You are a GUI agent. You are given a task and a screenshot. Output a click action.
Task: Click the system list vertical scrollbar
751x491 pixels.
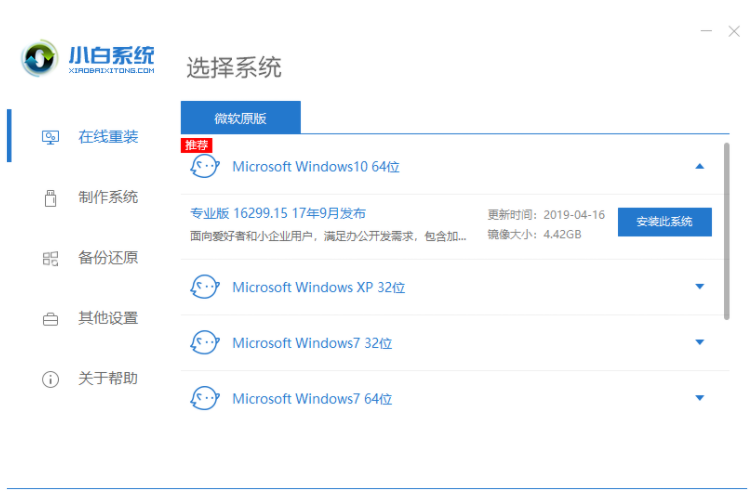click(727, 231)
